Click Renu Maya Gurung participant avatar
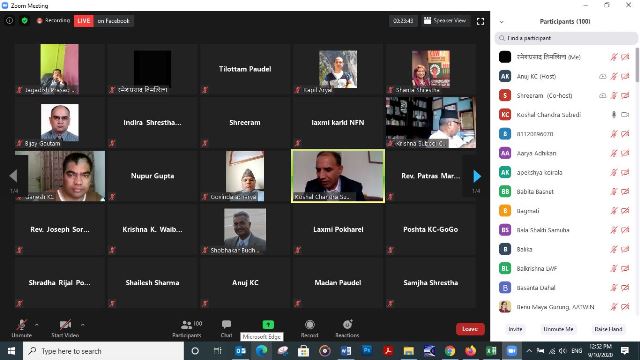Screen dimensions: 640x360 pos(505,307)
